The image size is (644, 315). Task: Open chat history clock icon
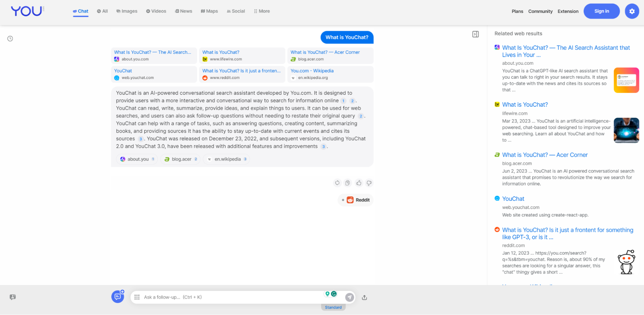[10, 39]
